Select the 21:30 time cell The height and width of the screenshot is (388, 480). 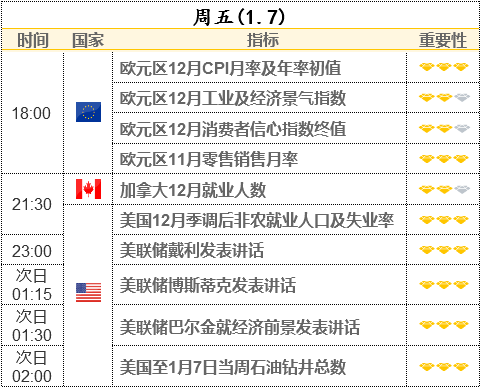coord(32,204)
